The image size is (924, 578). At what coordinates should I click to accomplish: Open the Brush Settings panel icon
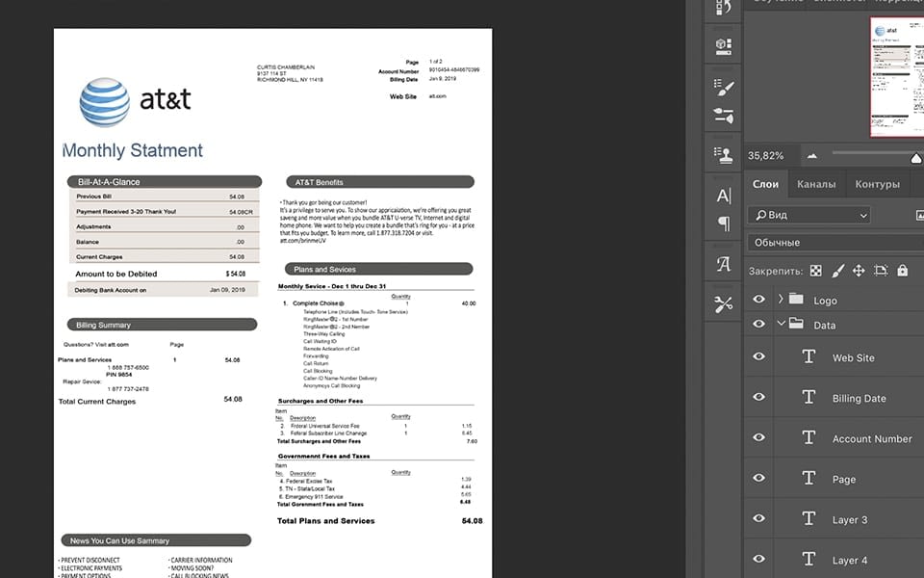pos(724,87)
